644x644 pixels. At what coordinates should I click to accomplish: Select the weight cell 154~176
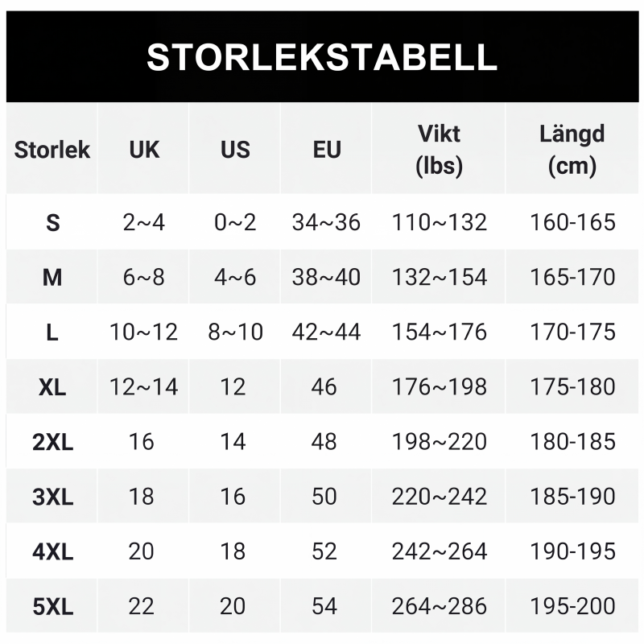(439, 332)
